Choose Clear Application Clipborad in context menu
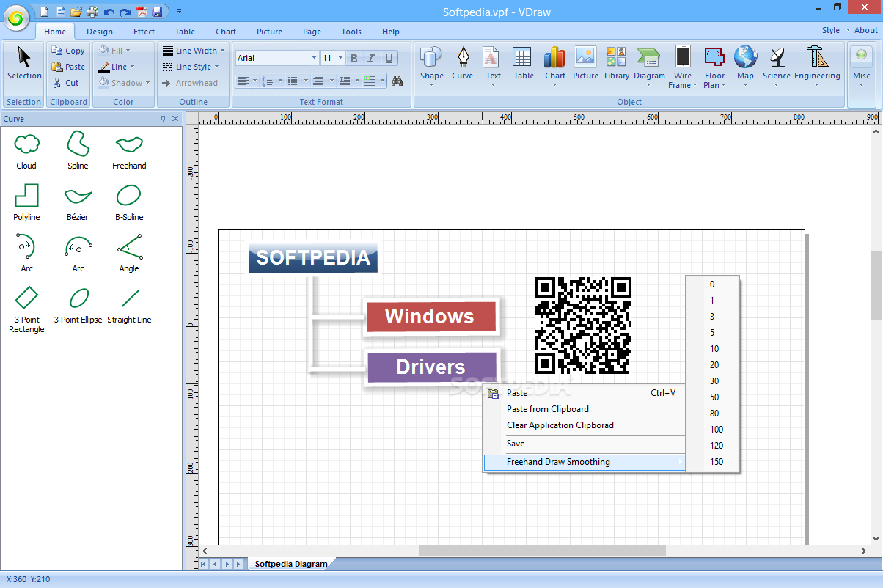 (x=584, y=425)
